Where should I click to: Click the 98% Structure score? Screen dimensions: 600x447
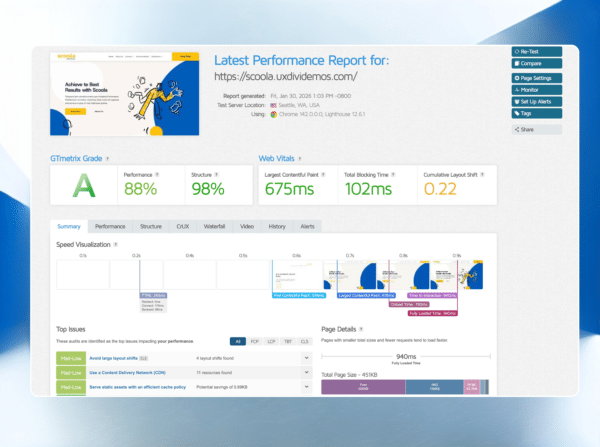tap(208, 189)
